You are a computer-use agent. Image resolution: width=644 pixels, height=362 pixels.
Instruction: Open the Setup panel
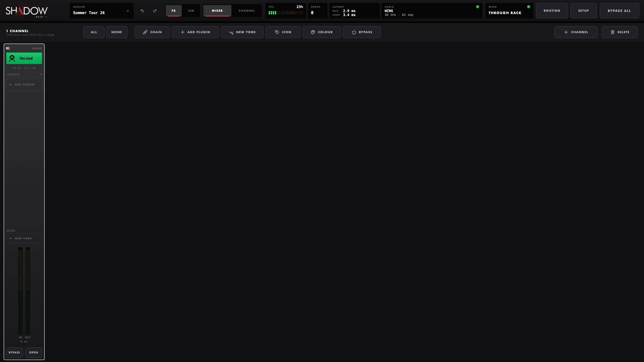click(x=583, y=11)
